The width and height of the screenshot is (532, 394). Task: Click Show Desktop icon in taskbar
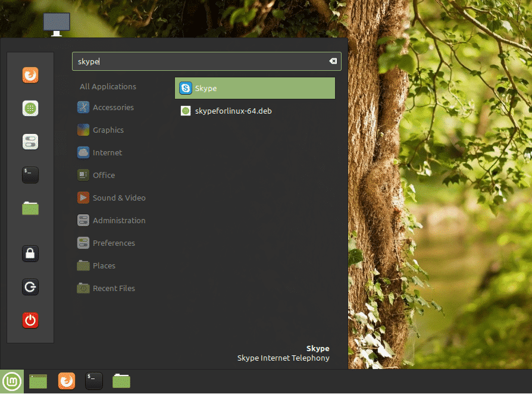[x=38, y=381]
